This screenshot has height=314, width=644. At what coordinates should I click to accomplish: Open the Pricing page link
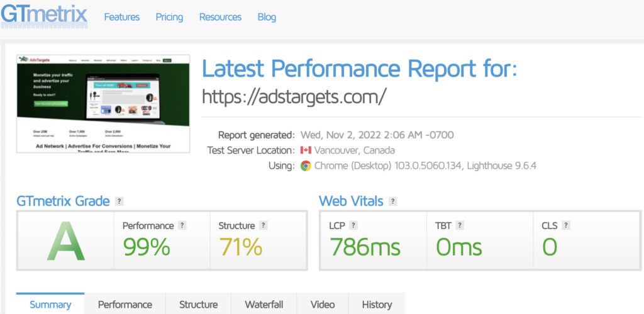tap(169, 17)
